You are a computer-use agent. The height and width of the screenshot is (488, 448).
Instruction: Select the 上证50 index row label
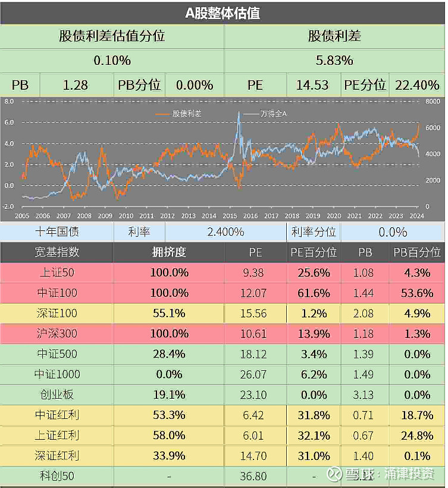point(57,273)
